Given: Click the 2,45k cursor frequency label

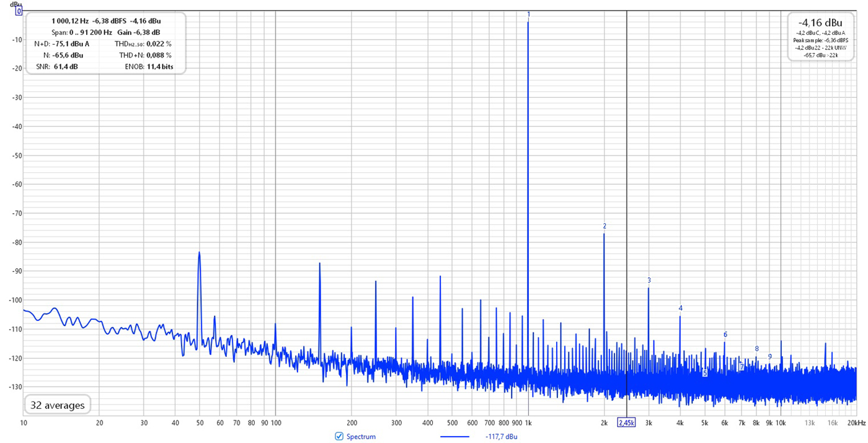Looking at the screenshot, I should click(626, 423).
